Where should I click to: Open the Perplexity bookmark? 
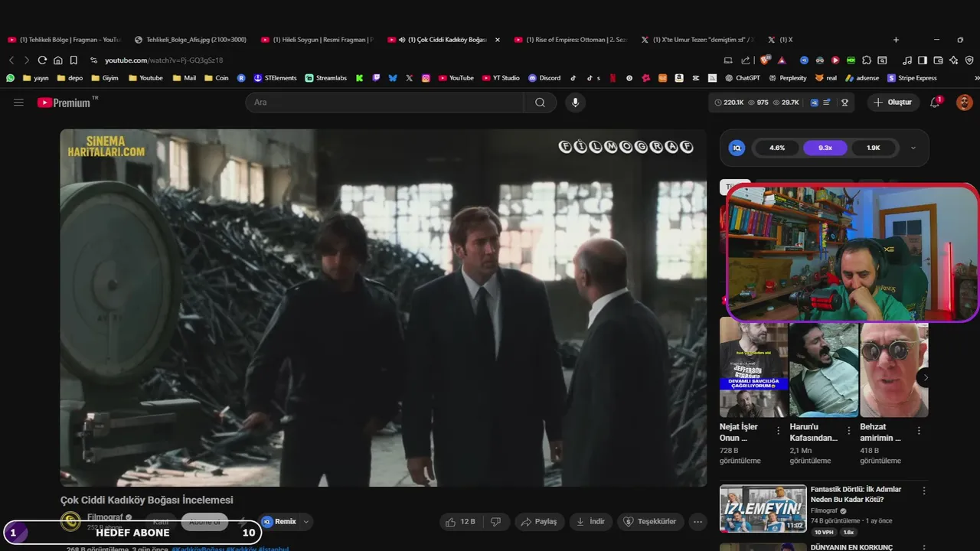pyautogui.click(x=787, y=78)
